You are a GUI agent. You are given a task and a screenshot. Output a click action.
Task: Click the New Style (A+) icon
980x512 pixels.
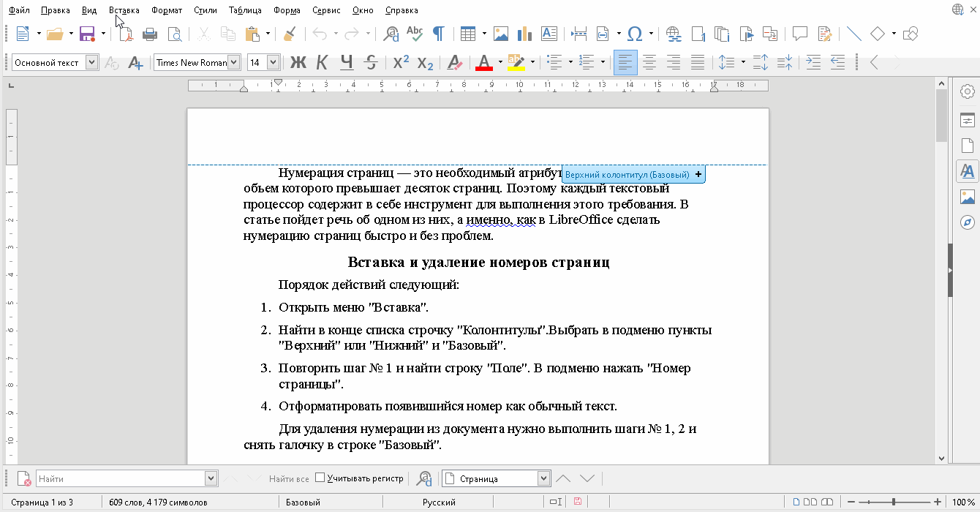click(135, 63)
